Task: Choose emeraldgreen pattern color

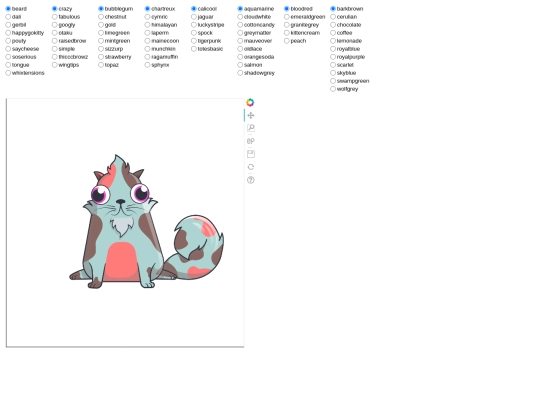Action: click(287, 17)
